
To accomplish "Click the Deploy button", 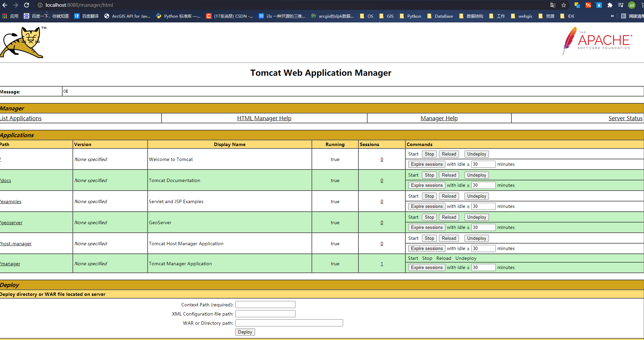I will (245, 332).
